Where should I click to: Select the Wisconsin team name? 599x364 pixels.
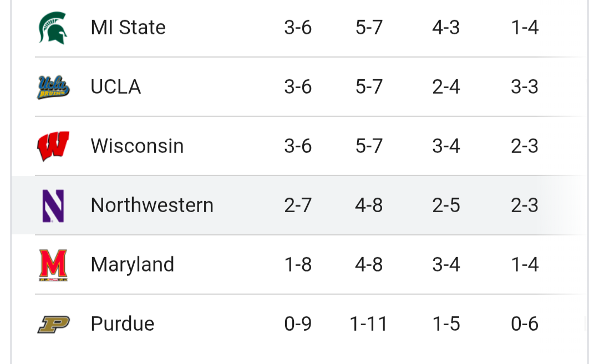pos(137,146)
